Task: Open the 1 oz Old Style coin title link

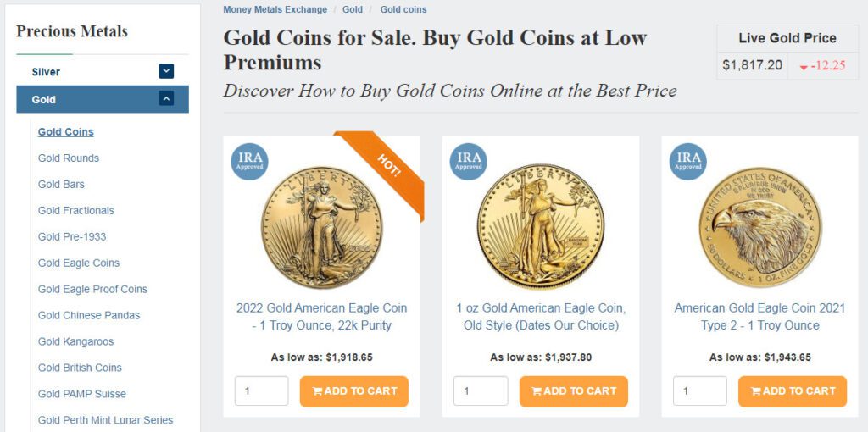Action: point(541,317)
